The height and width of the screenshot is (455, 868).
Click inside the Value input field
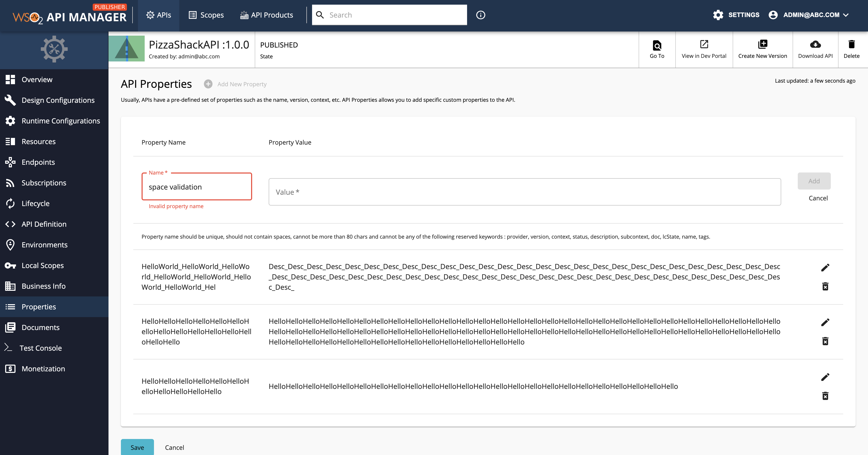(x=524, y=192)
